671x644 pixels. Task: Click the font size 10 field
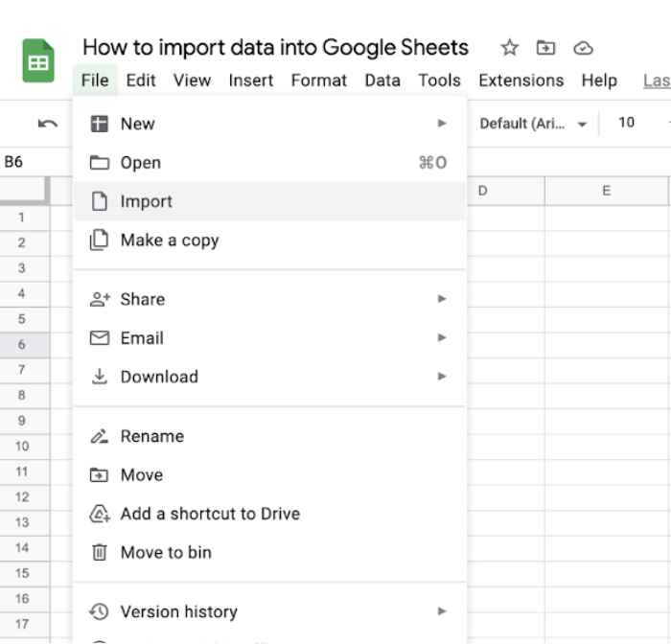pos(626,123)
